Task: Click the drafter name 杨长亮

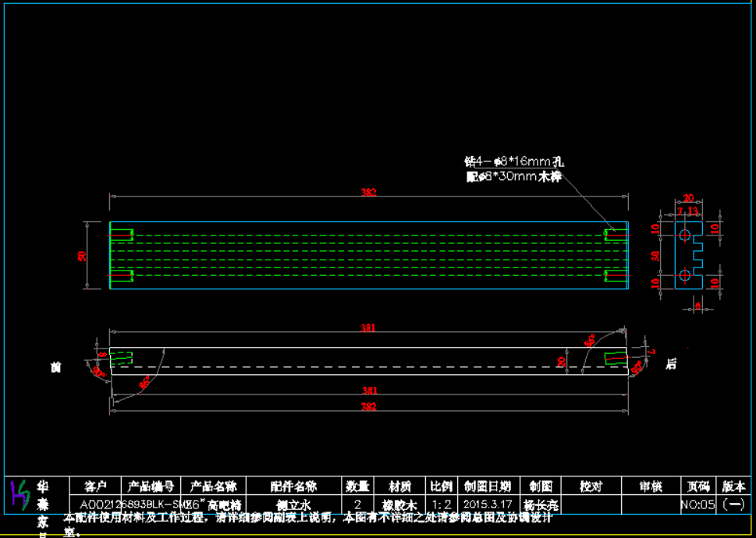Action: click(x=538, y=505)
